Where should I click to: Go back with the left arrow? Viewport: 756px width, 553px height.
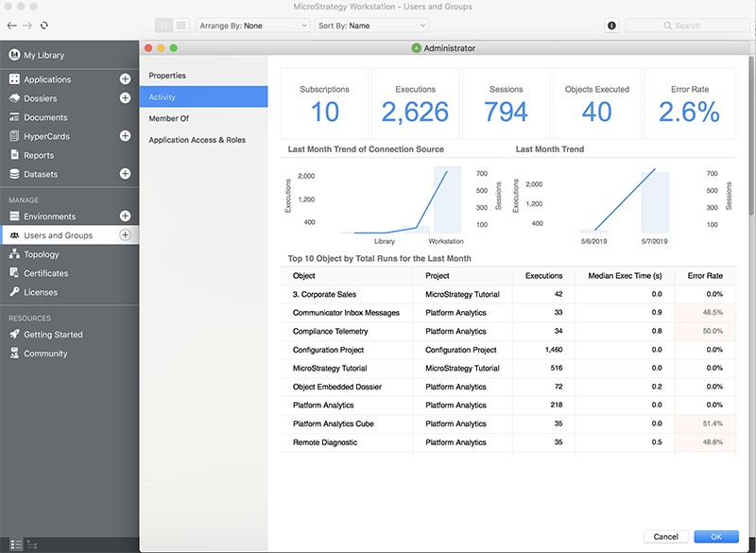click(x=12, y=26)
